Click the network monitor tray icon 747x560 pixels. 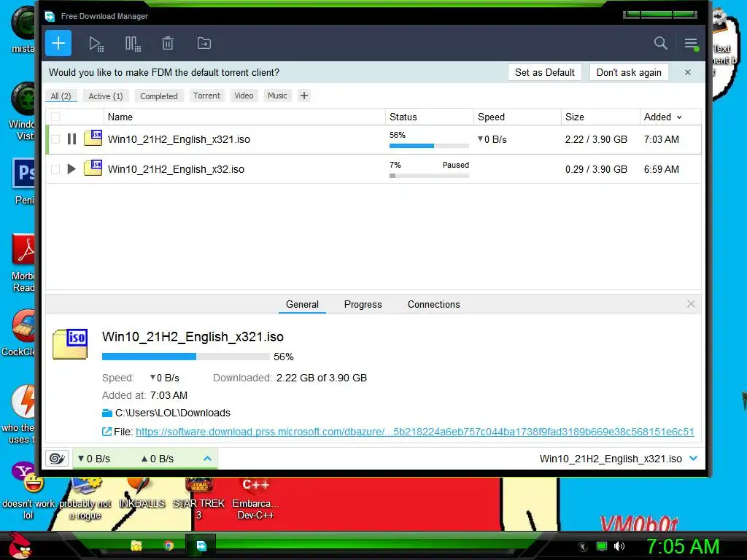[x=602, y=546]
